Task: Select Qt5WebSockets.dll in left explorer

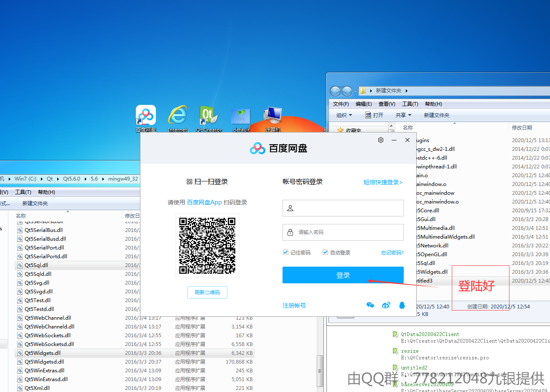Action: click(48, 335)
